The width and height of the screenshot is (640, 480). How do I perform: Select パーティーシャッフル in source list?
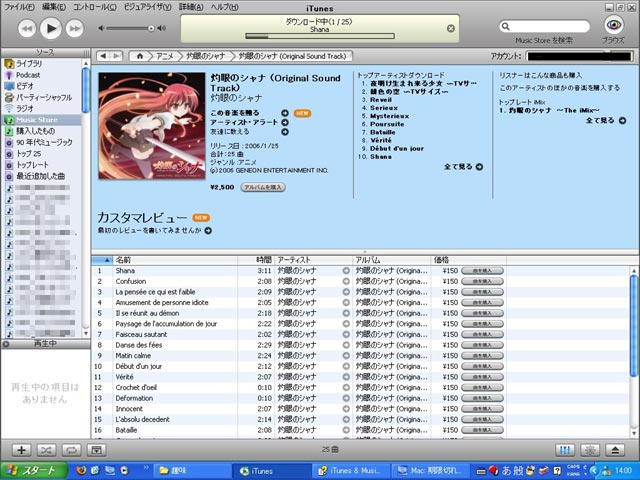[44, 98]
